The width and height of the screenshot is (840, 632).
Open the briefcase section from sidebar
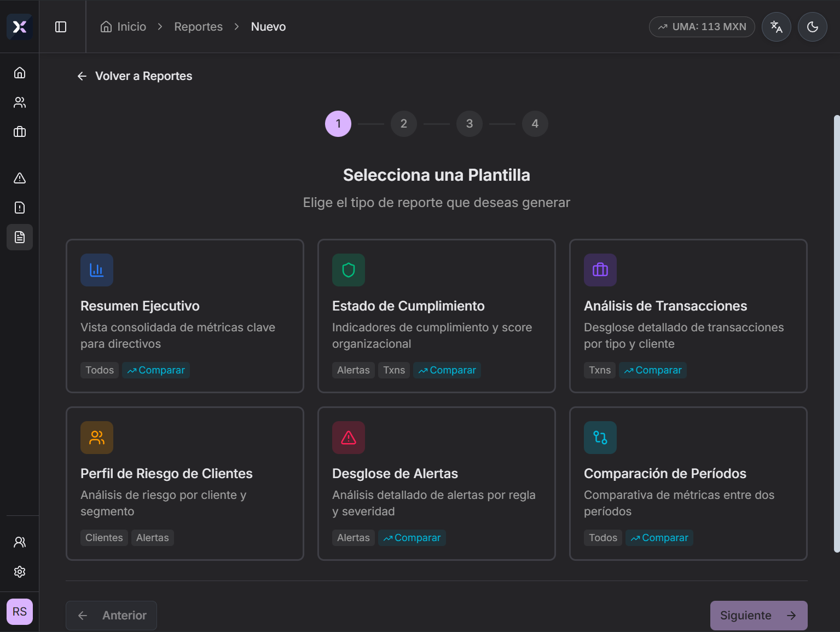click(x=20, y=131)
